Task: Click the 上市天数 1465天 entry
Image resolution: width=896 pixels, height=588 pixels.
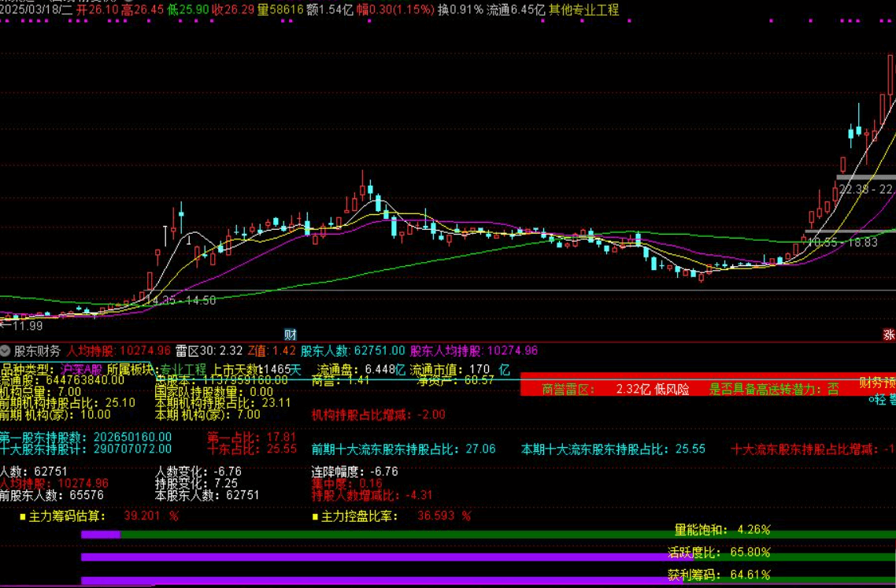Action: 256,369
